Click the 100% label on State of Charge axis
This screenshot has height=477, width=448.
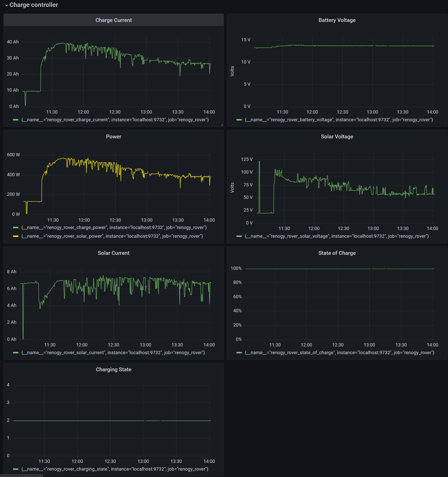tap(236, 268)
